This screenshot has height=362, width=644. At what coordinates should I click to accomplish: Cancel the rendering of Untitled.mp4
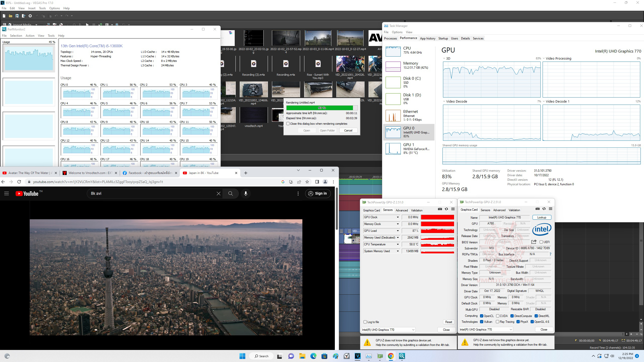click(x=348, y=130)
